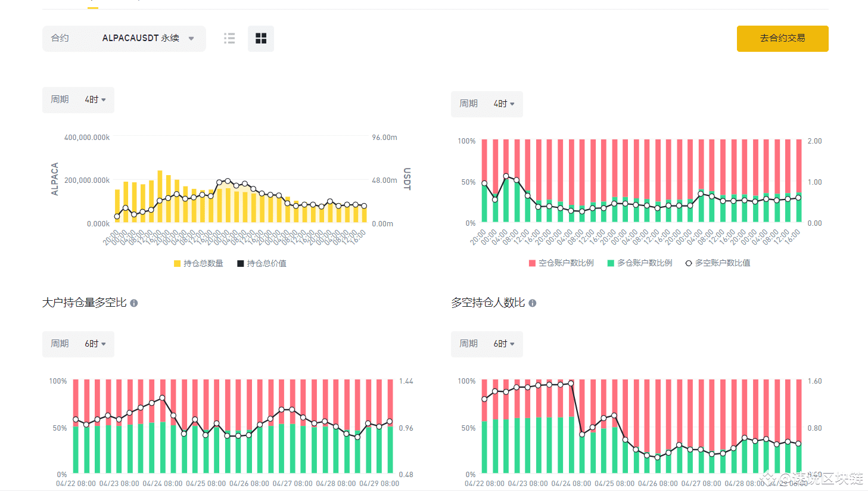Click the 合约 label in contract selector
The image size is (868, 492).
[x=60, y=39]
